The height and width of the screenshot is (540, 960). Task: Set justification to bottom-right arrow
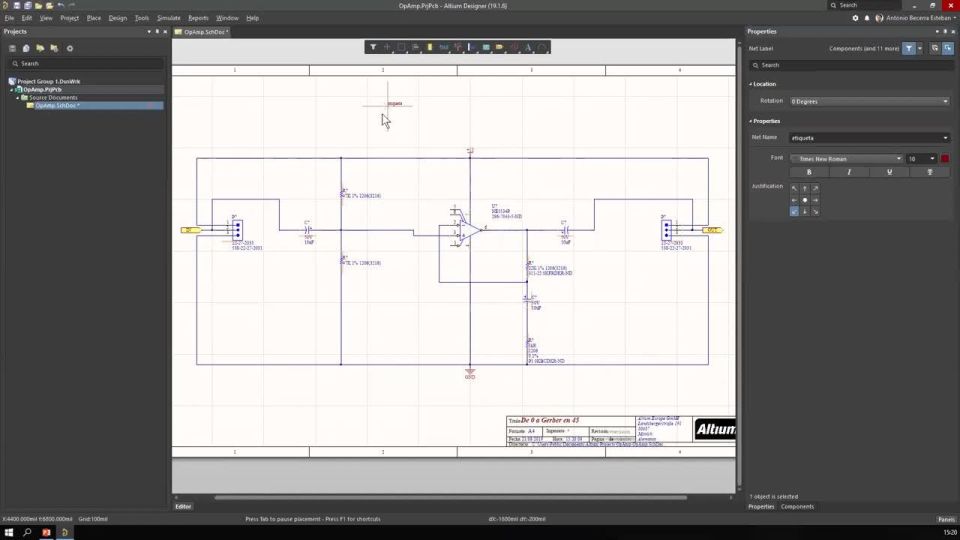(x=816, y=211)
